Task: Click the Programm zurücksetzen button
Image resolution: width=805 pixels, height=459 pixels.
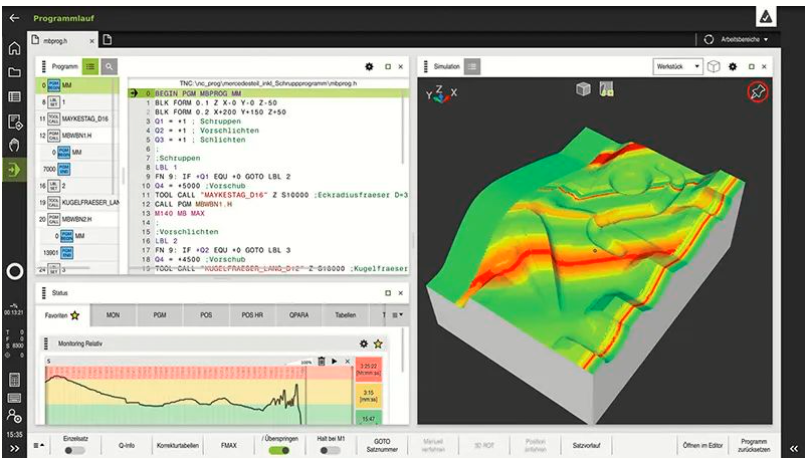Action: (754, 445)
